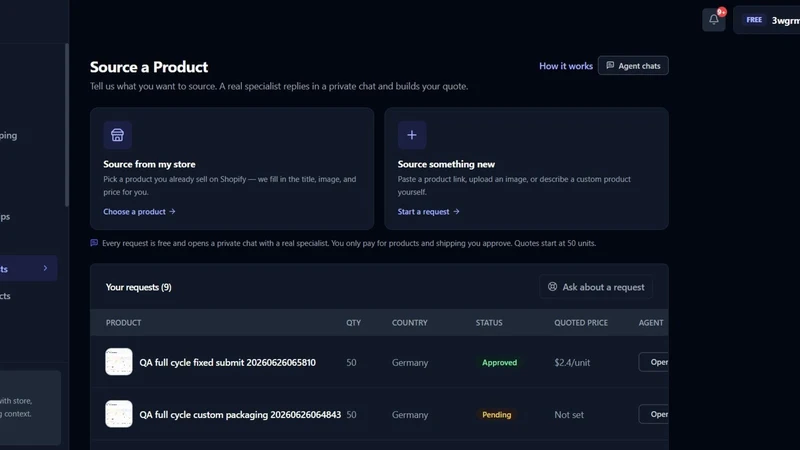Click the QUOTED PRICE column header
The width and height of the screenshot is (800, 450).
(x=581, y=322)
